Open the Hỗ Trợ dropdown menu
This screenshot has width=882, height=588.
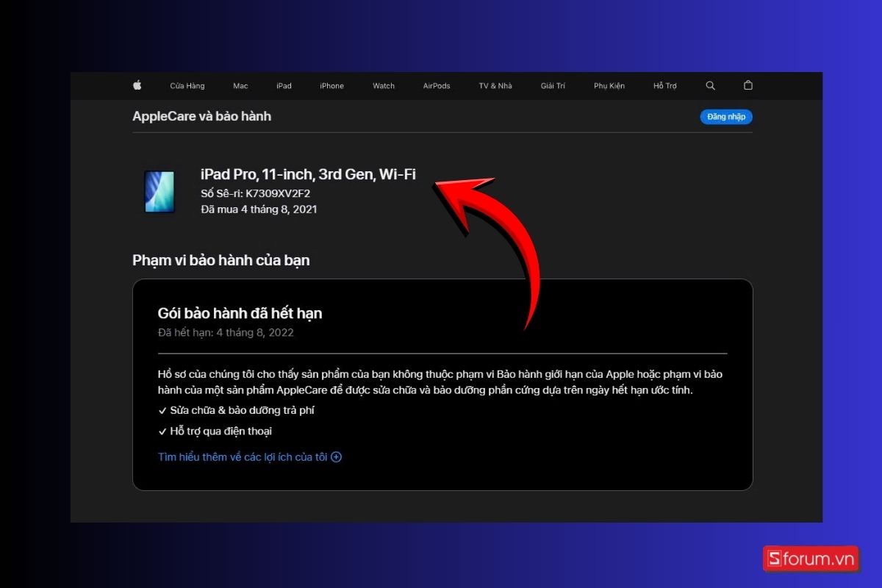click(x=664, y=85)
